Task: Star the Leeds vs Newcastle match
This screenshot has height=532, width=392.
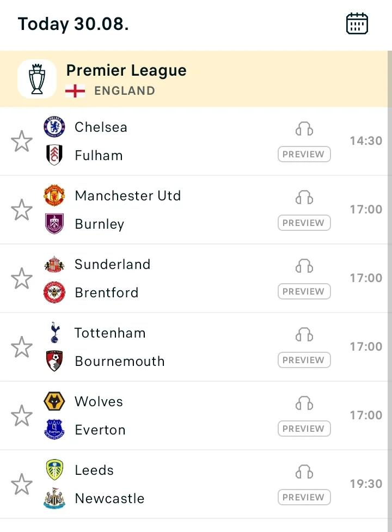Action: point(22,484)
